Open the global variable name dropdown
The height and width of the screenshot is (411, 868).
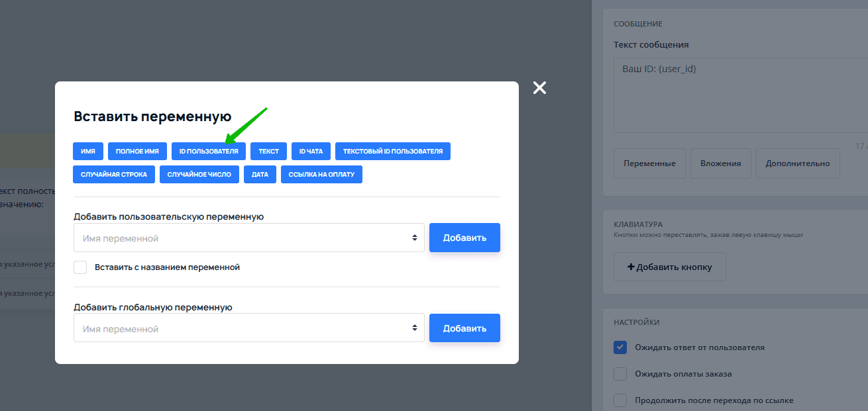click(x=248, y=328)
